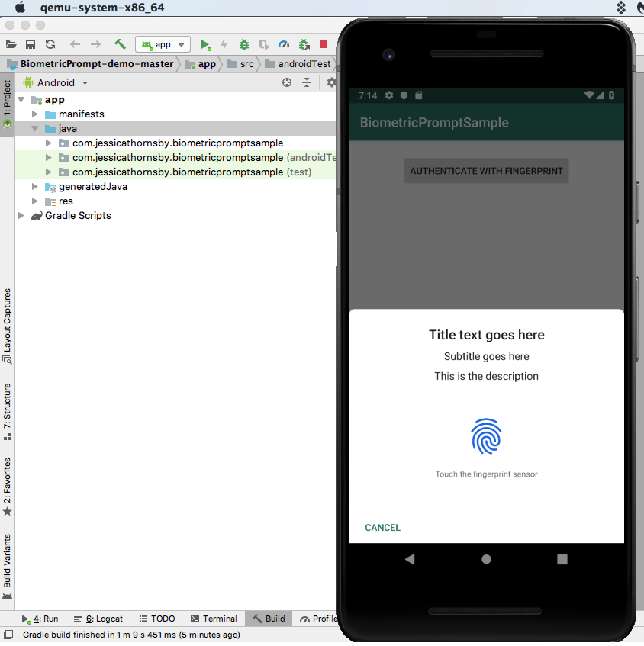Viewport: 644px width, 646px height.
Task: Click the red Stop icon in toolbar
Action: click(x=324, y=45)
